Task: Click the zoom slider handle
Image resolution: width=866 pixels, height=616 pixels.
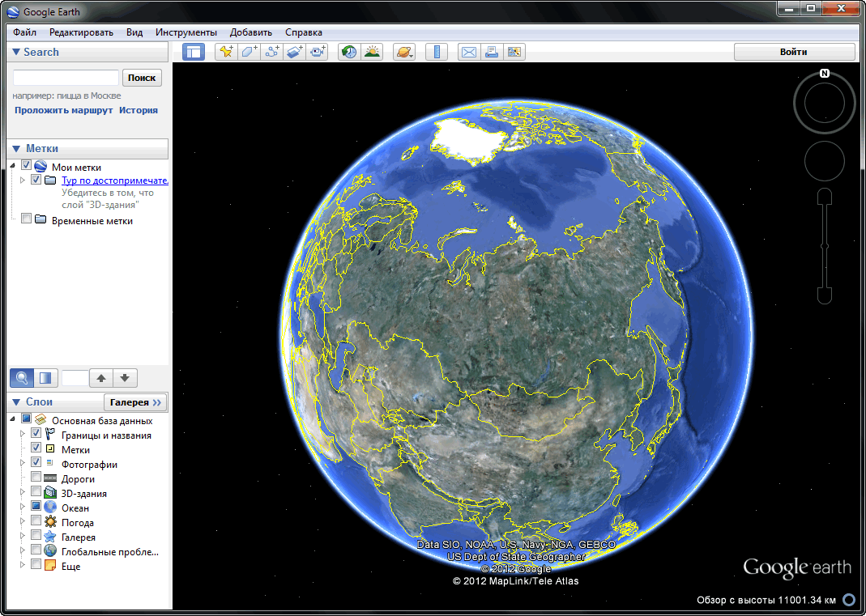Action: 825,245
